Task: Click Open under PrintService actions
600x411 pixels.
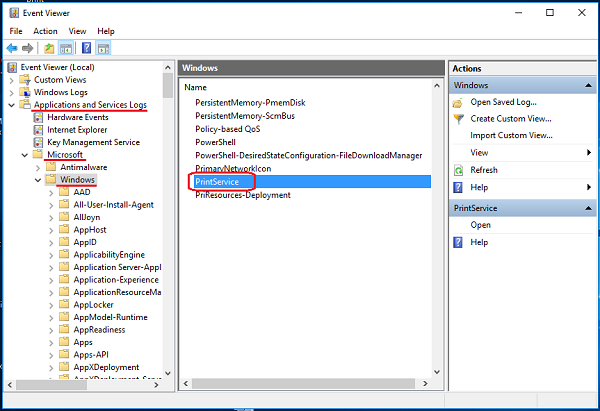Action: [x=480, y=225]
